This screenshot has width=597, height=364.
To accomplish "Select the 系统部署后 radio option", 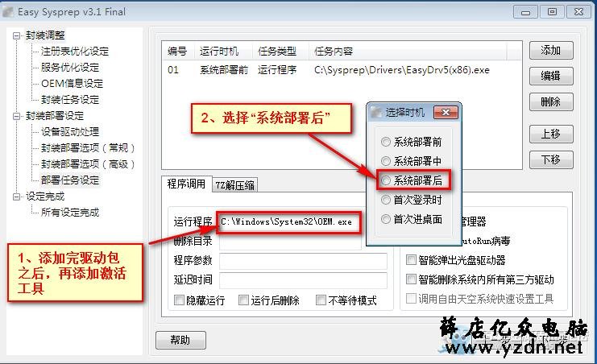I will 386,180.
